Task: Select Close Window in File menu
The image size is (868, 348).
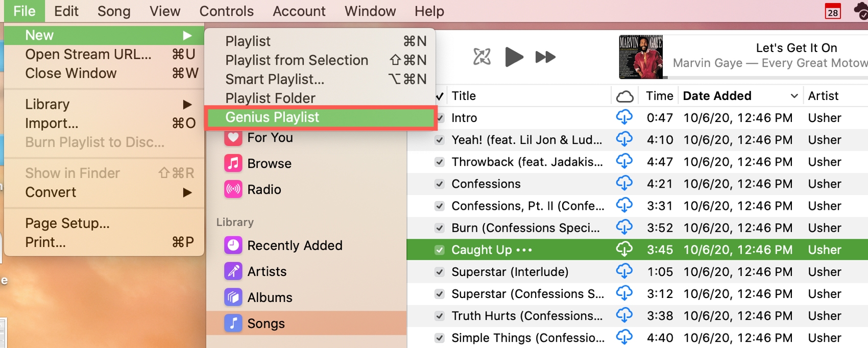Action: click(104, 73)
